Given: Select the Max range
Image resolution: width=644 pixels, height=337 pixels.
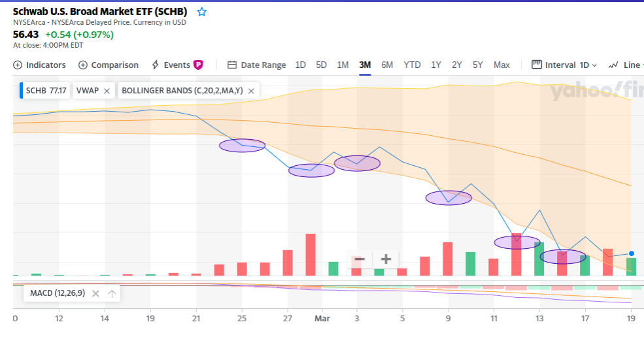Looking at the screenshot, I should pyautogui.click(x=501, y=65).
